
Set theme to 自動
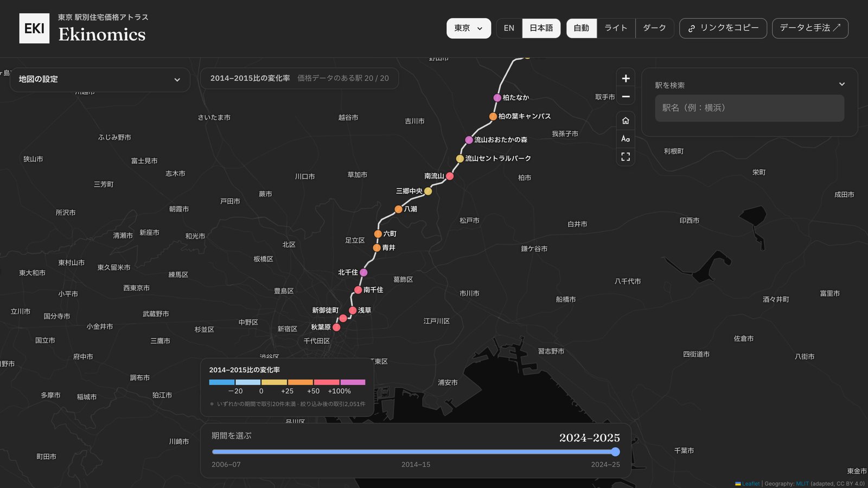click(582, 28)
